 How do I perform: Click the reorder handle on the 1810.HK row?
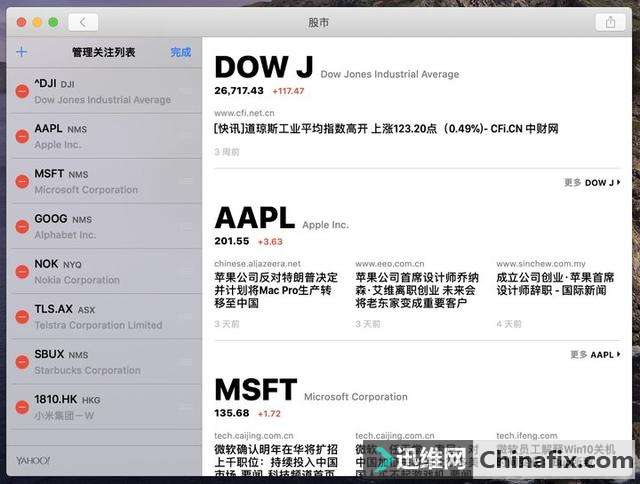click(187, 407)
